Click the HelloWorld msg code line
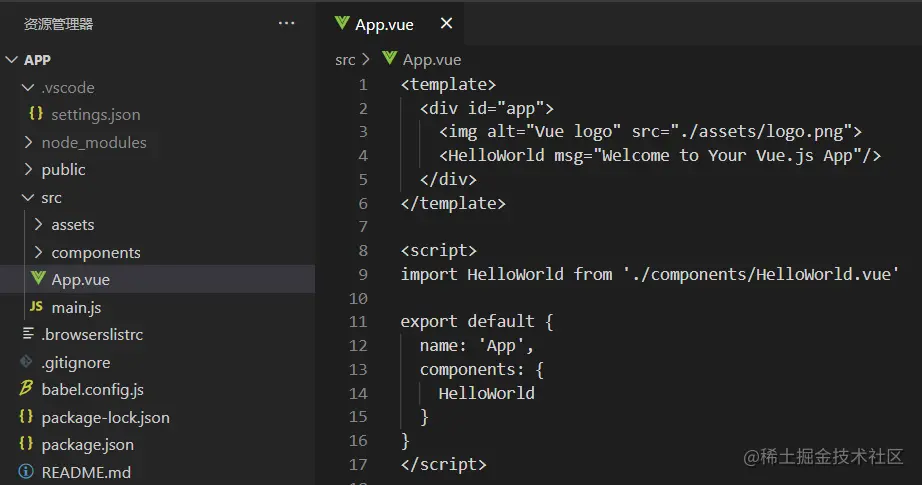The height and width of the screenshot is (485, 922). click(x=660, y=156)
